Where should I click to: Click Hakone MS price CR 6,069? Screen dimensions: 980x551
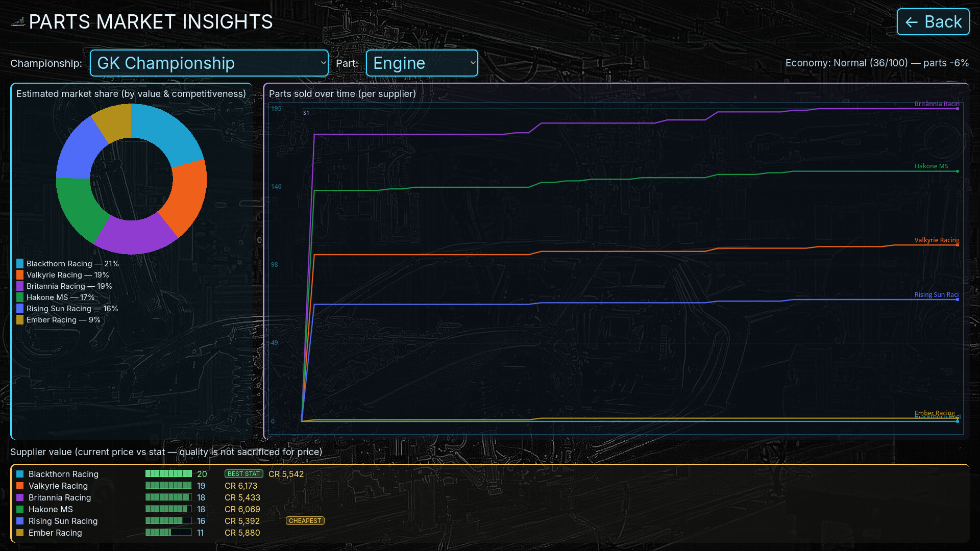click(x=242, y=509)
